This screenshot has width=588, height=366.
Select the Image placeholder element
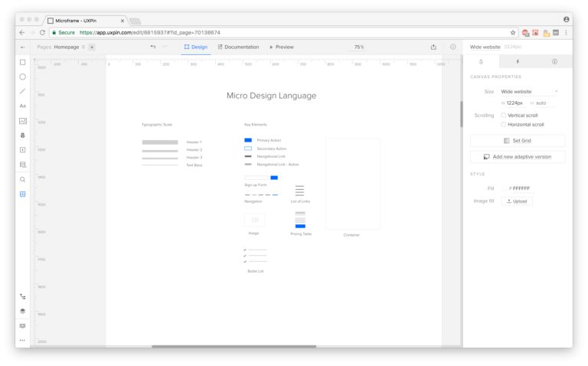pyautogui.click(x=255, y=220)
